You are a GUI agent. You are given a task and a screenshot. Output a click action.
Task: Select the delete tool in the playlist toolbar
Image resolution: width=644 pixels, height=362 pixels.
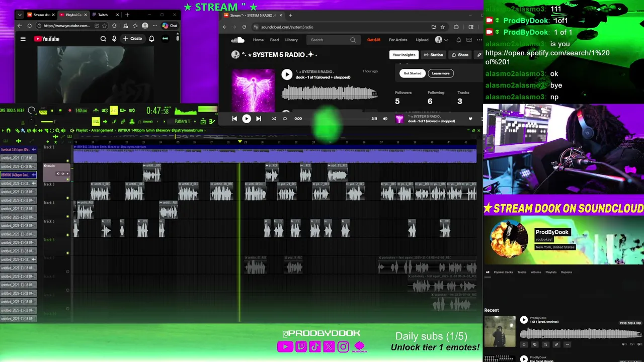29,131
